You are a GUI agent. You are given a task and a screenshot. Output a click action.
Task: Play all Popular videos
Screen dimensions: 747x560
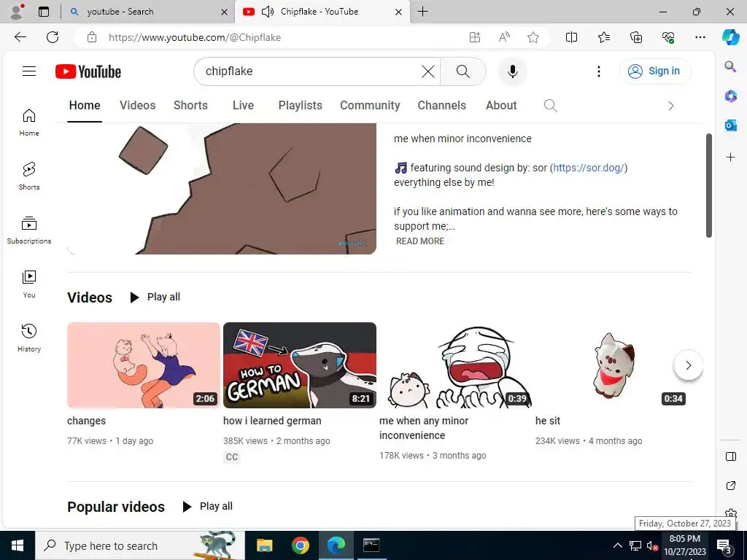208,506
